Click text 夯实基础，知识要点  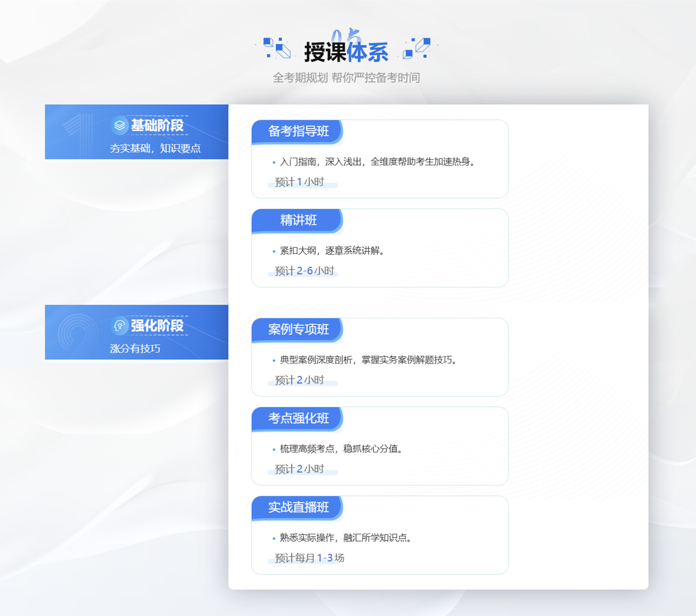click(155, 148)
